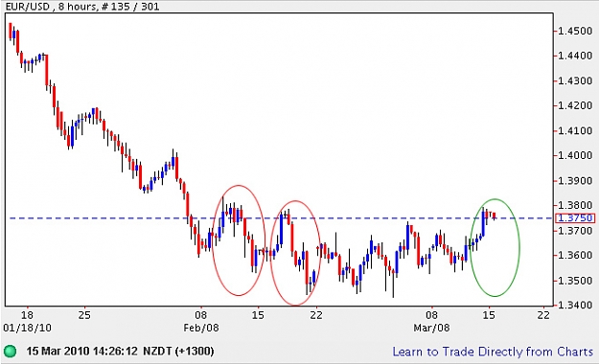
Task: Click the red 1.3750 current price label
Action: click(x=575, y=217)
